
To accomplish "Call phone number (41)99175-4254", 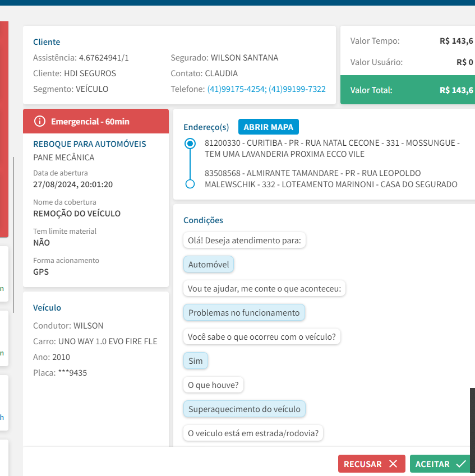I will click(236, 89).
